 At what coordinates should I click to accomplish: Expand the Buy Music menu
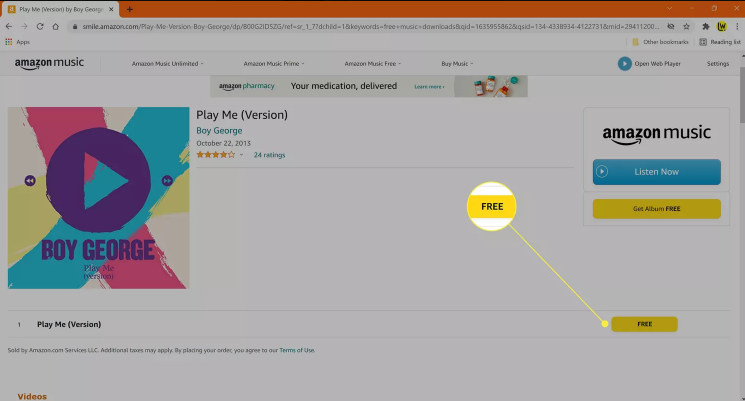pos(457,64)
